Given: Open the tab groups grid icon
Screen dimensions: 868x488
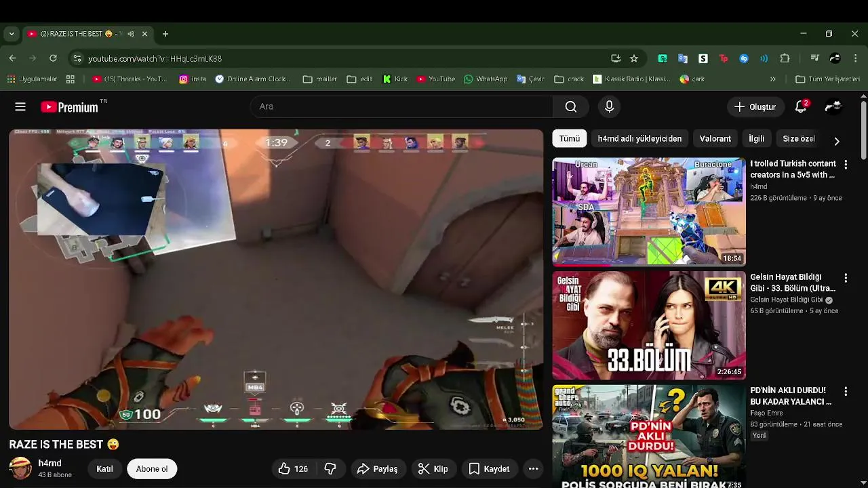Looking at the screenshot, I should (71, 79).
